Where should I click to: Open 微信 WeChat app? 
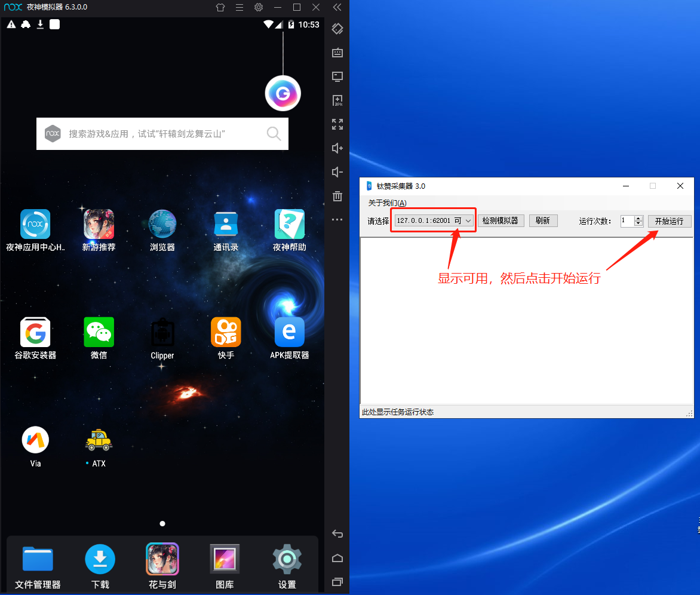pyautogui.click(x=99, y=332)
